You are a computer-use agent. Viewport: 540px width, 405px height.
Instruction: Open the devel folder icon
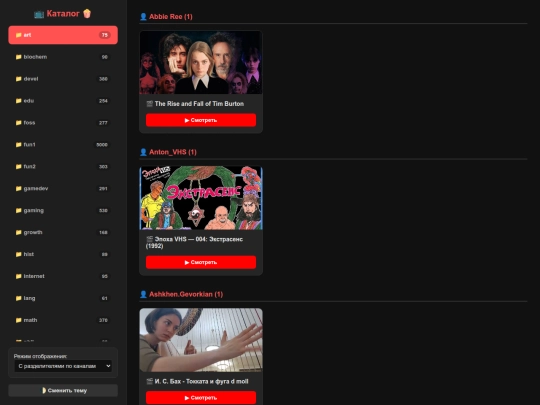pos(19,79)
